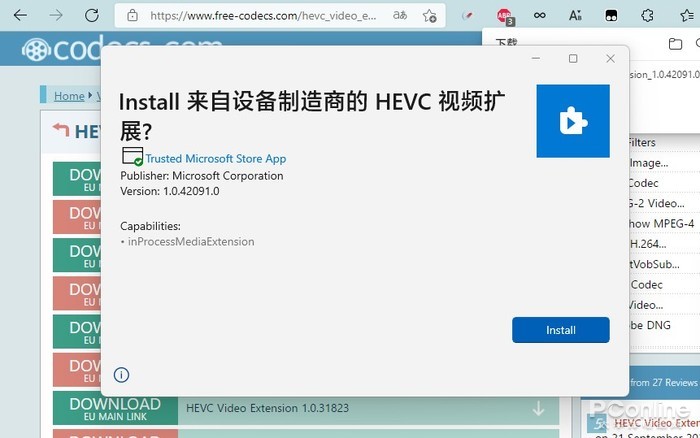Click the trusted app verified badge icon
The width and height of the screenshot is (700, 438).
133,156
